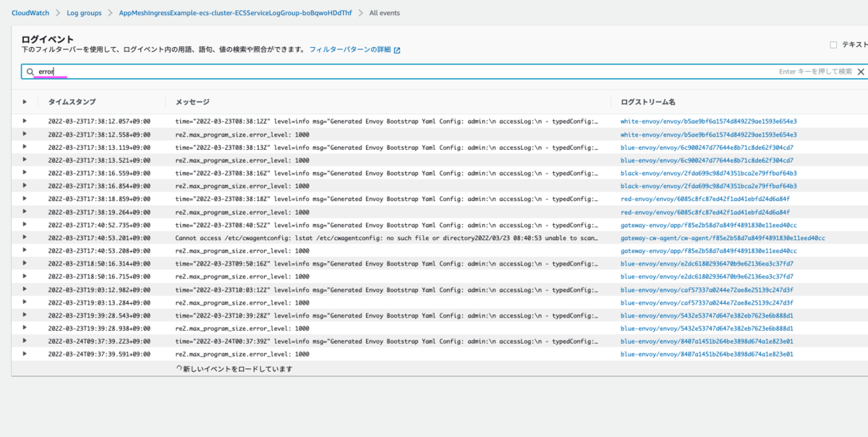Image resolution: width=868 pixels, height=437 pixels.
Task: Expand the 17:38:19.264 log event row
Action: coord(25,211)
